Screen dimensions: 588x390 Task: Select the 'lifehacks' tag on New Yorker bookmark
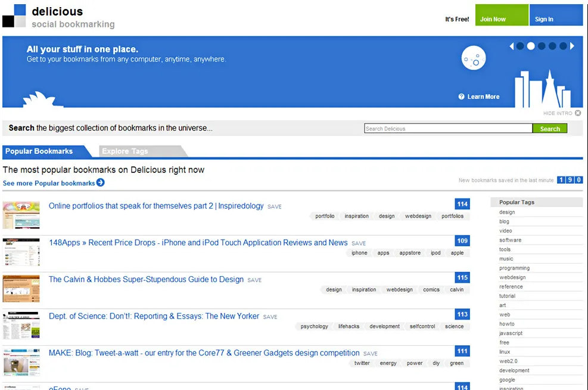pos(349,326)
